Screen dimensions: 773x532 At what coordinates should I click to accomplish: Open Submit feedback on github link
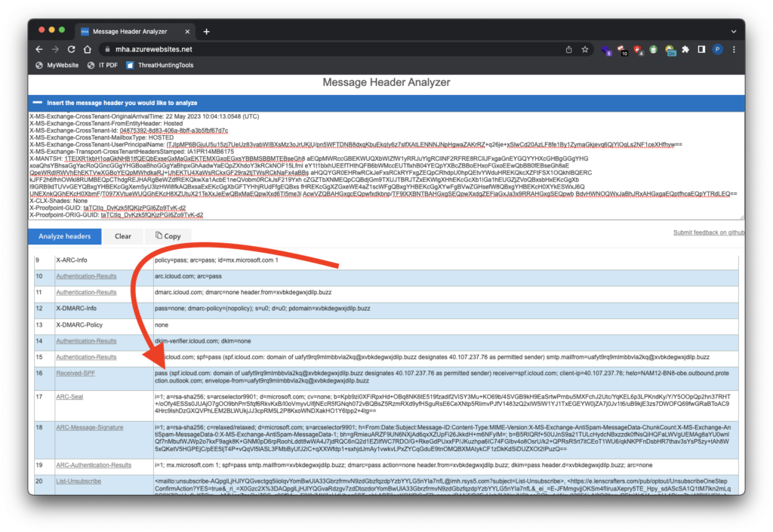coord(708,232)
